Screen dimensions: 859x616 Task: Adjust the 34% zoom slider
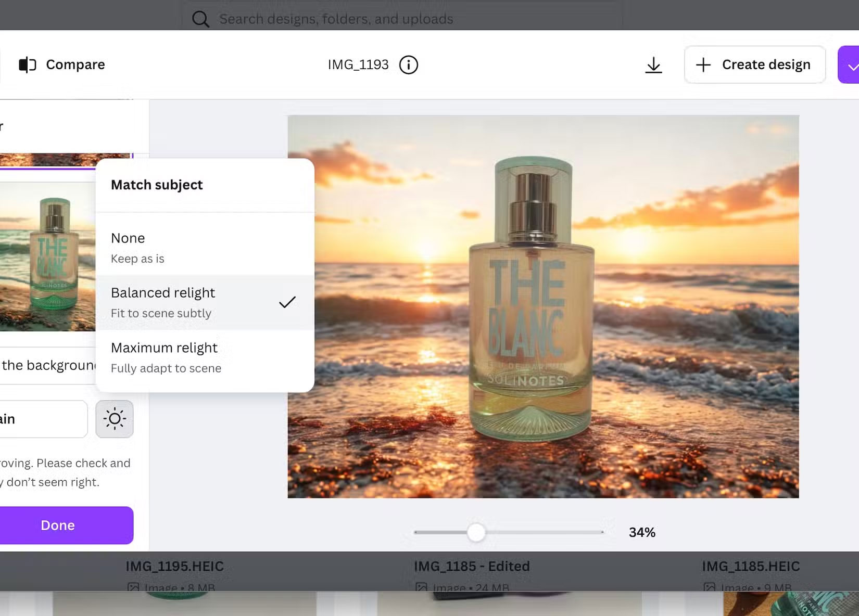pyautogui.click(x=475, y=532)
